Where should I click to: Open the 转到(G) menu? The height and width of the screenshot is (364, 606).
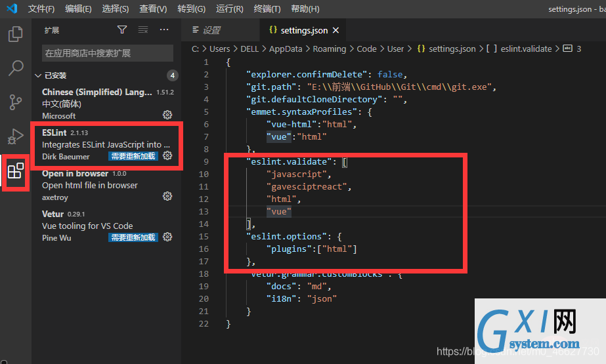tap(191, 9)
